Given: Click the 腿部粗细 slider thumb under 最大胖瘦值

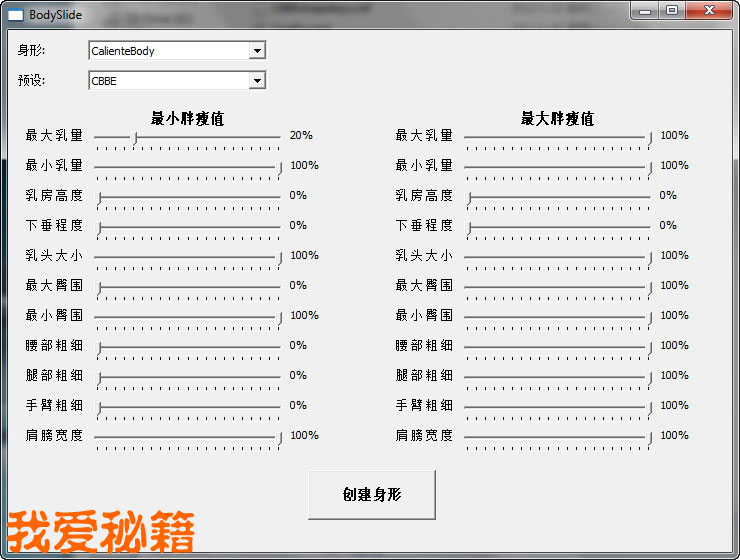Looking at the screenshot, I should click(650, 378).
